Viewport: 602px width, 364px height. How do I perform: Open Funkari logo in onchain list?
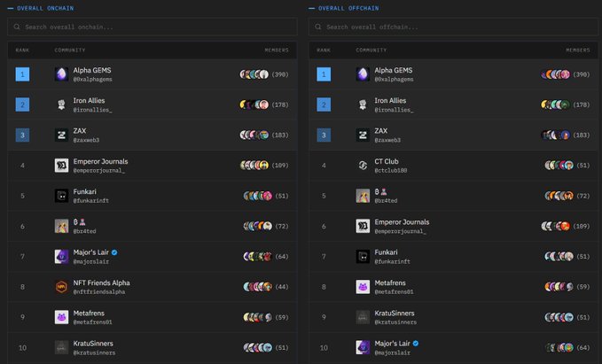(61, 196)
